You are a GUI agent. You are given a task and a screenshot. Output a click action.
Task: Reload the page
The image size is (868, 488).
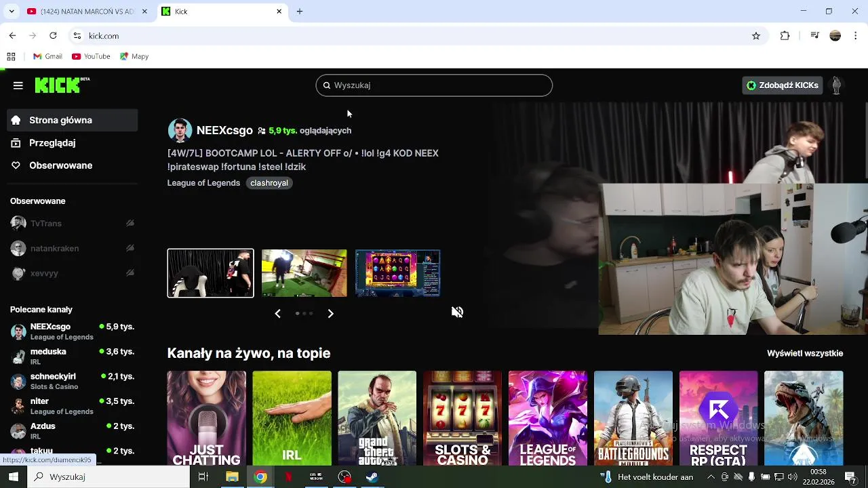(53, 36)
